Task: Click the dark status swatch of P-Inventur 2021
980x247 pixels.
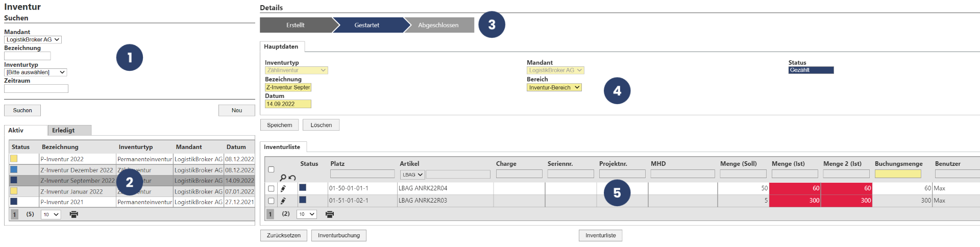Action: coord(14,202)
